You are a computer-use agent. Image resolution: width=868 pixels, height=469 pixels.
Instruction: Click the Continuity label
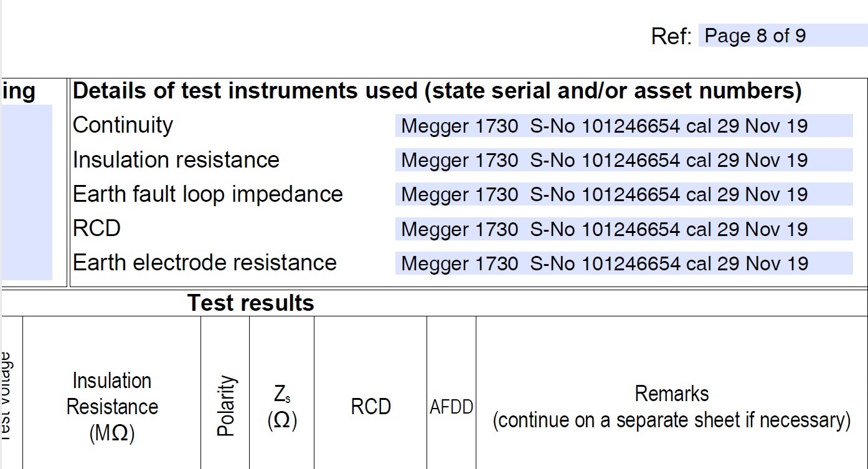click(123, 125)
